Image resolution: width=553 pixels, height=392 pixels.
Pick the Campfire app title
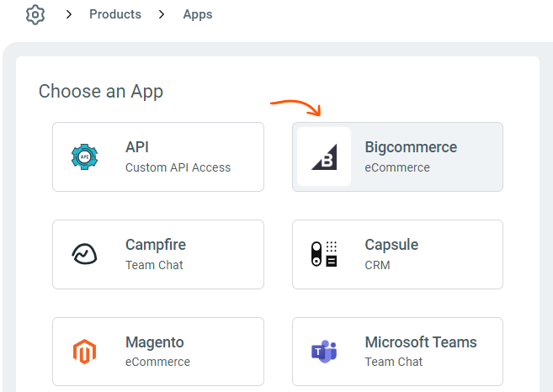pyautogui.click(x=156, y=245)
